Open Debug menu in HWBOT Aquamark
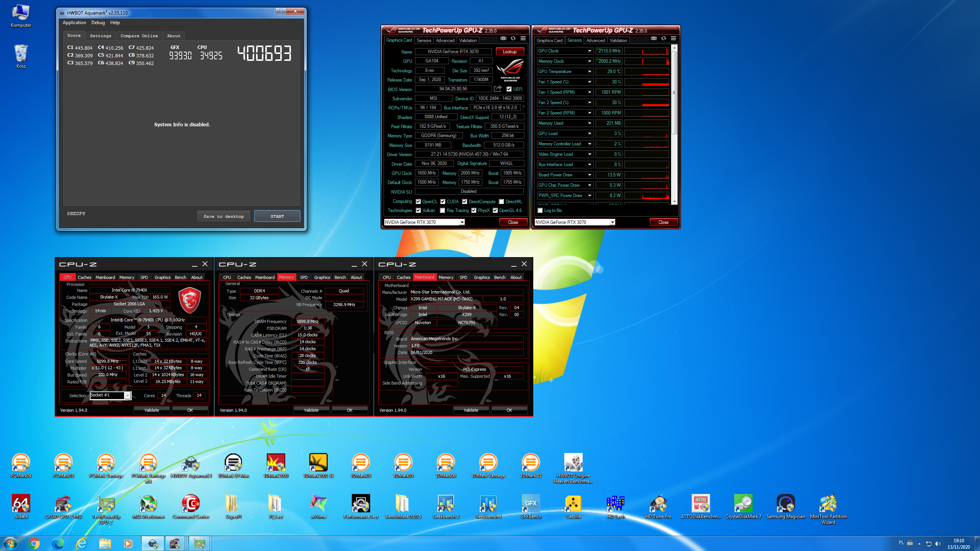 click(98, 23)
